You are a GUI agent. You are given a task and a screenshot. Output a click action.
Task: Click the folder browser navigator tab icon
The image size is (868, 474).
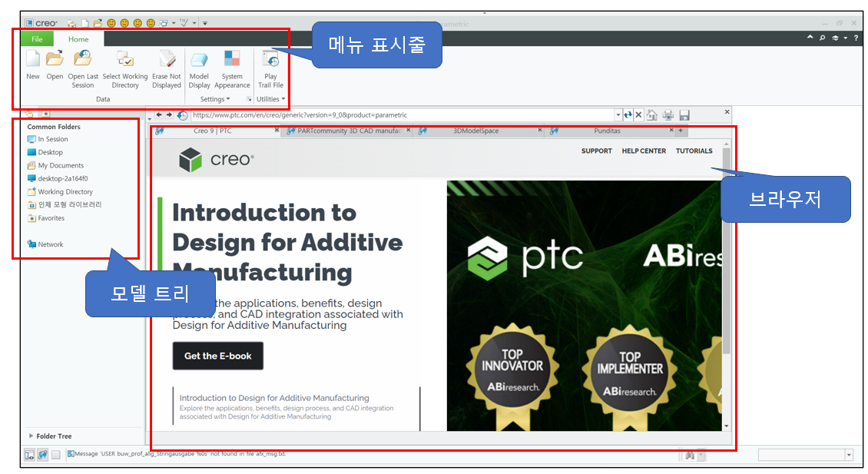[x=29, y=114]
